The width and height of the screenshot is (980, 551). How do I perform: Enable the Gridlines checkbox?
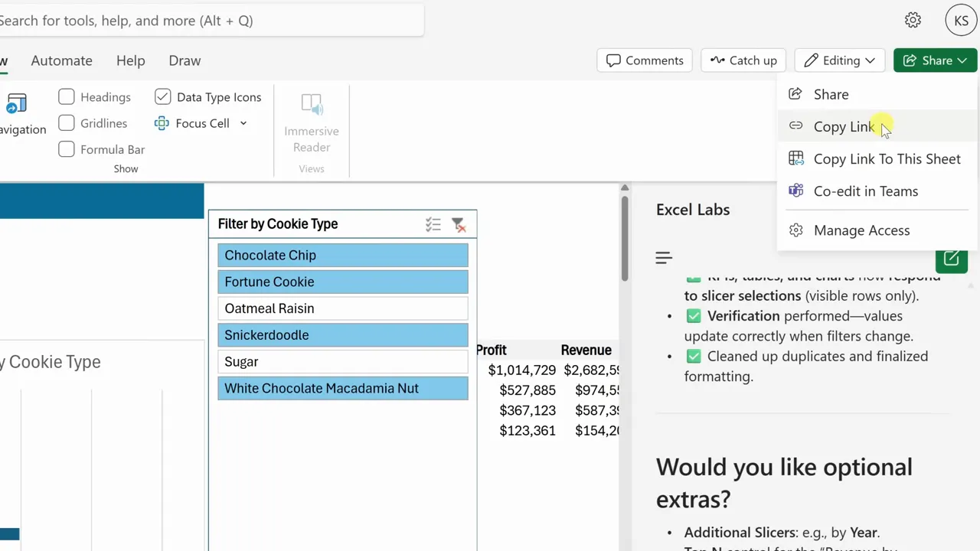pyautogui.click(x=67, y=122)
